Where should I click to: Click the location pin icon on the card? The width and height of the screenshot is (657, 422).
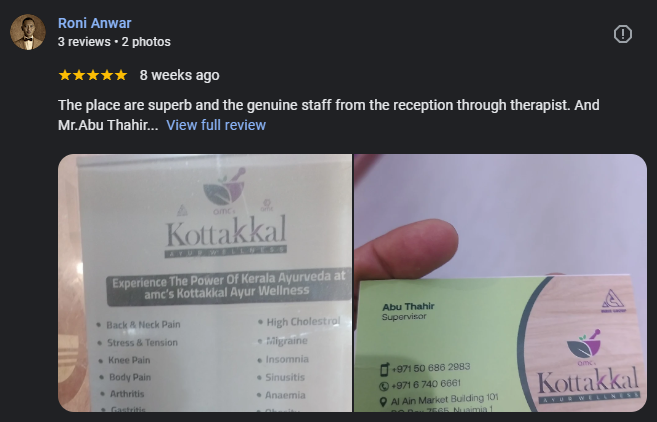[383, 401]
